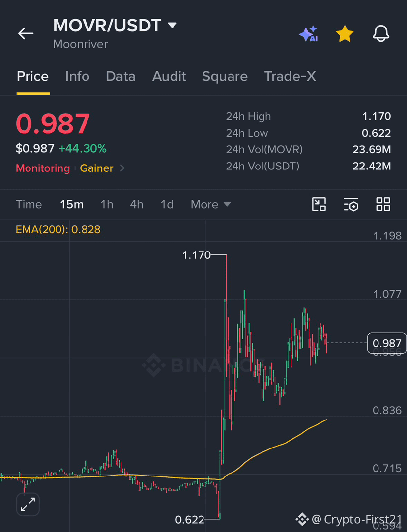Click the 24h Low value 0.622

click(376, 133)
